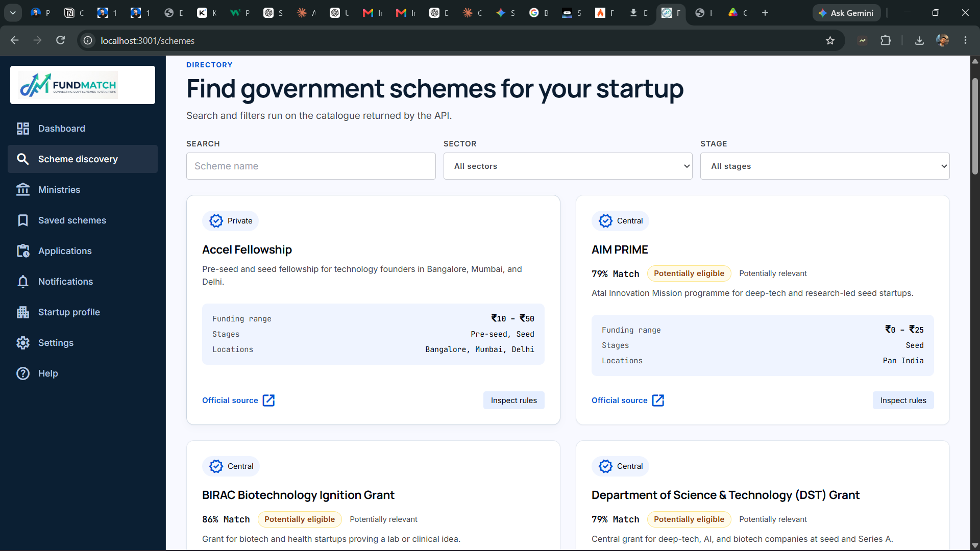
Task: Click the Notifications bell icon
Action: [x=23, y=282]
